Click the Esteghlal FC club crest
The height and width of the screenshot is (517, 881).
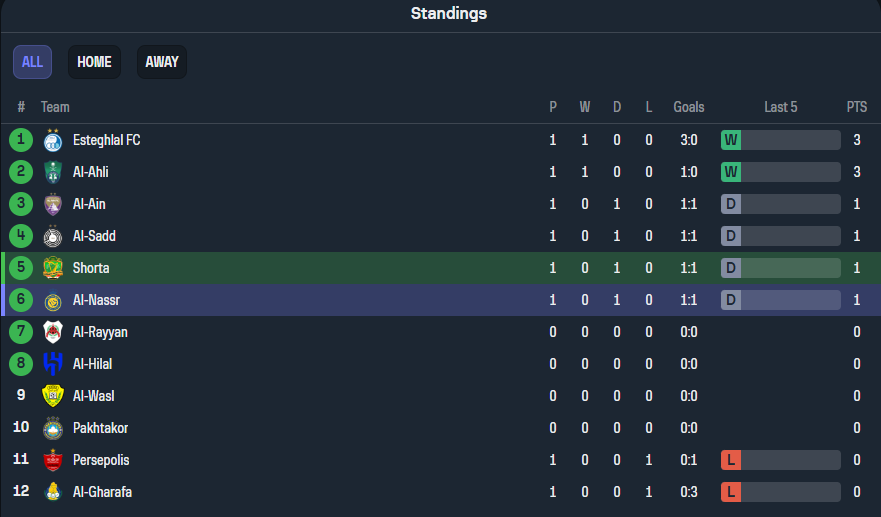pos(53,140)
